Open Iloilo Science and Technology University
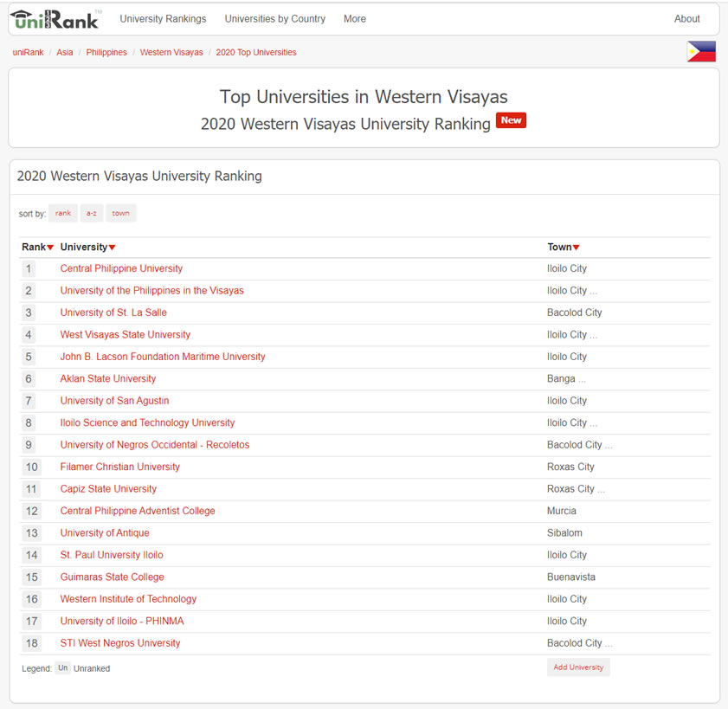This screenshot has height=709, width=728. coord(147,423)
